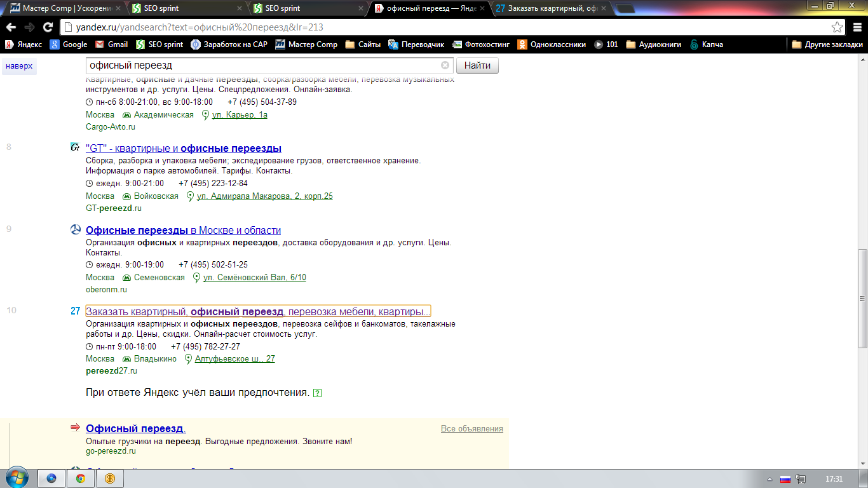Click the Windows Start button
Image resolution: width=868 pixels, height=488 pixels.
pyautogui.click(x=17, y=477)
